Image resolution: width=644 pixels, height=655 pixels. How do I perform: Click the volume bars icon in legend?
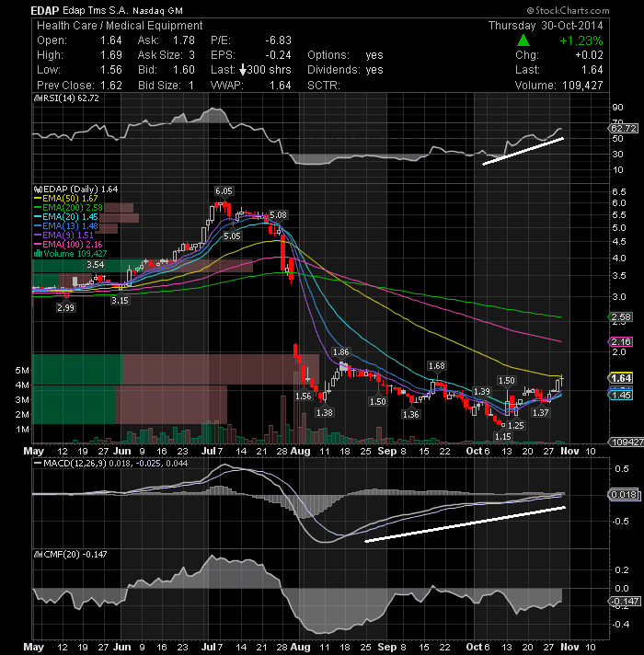pyautogui.click(x=38, y=254)
